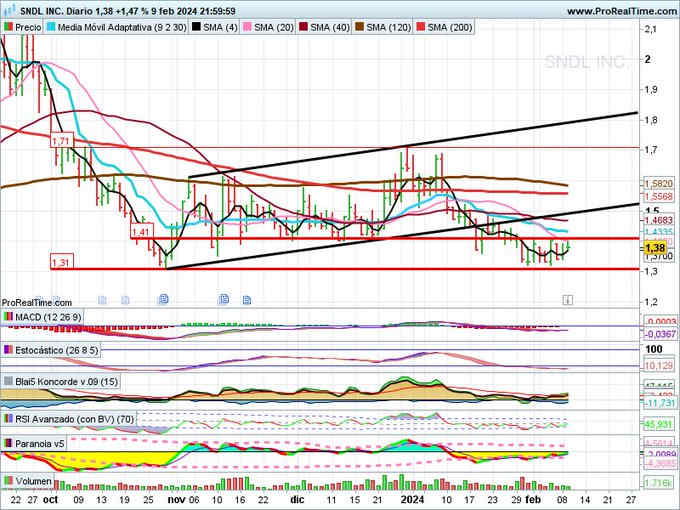The image size is (680, 510).
Task: Select the SMA (4) legend entry
Action: click(220, 27)
